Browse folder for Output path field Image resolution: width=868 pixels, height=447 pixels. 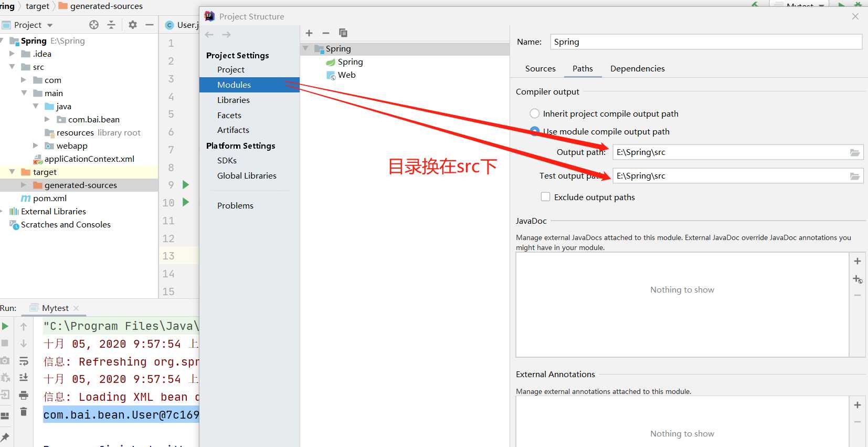point(855,152)
